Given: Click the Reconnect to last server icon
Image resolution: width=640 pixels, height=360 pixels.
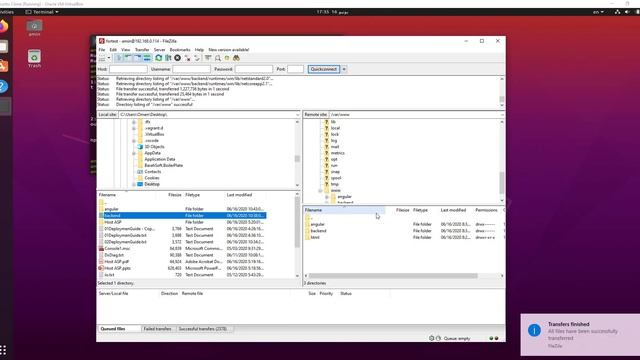Looking at the screenshot, I should pyautogui.click(x=197, y=58).
